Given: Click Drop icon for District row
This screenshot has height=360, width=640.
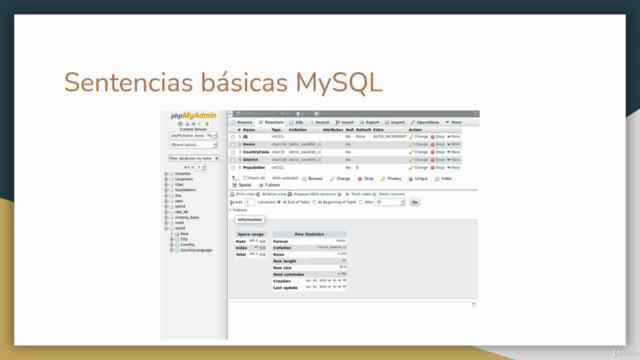Looking at the screenshot, I should 433,160.
